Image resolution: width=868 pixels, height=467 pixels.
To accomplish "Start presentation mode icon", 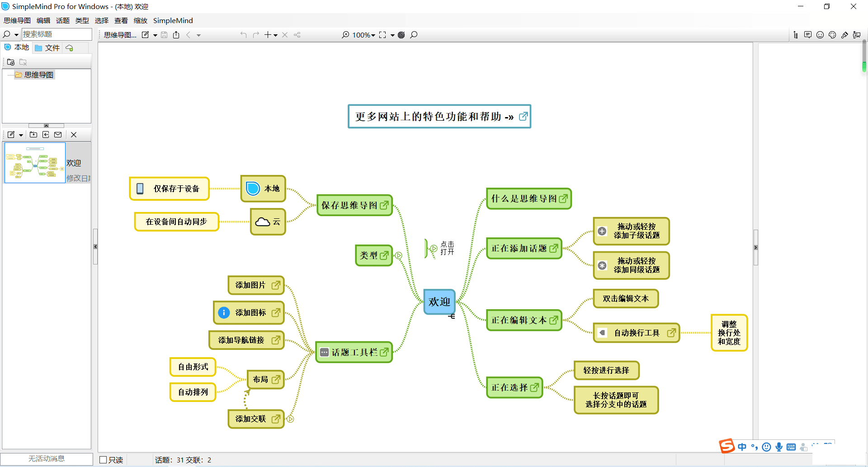I will point(857,35).
